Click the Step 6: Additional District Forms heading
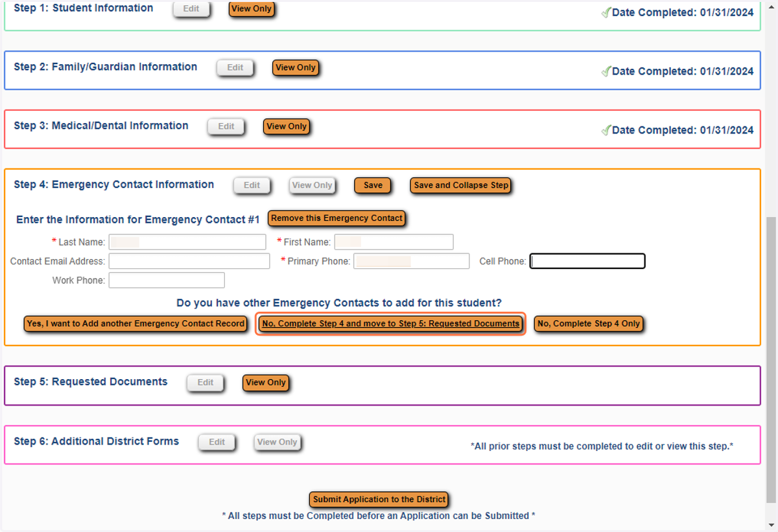 [x=97, y=441]
